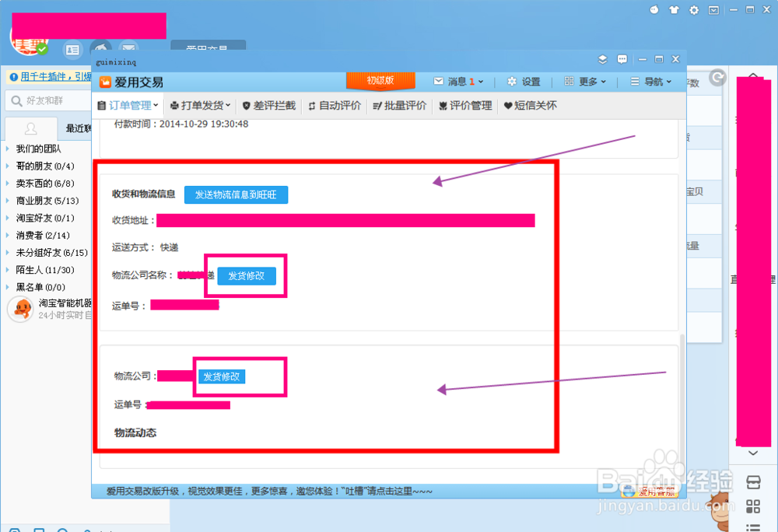Open 设置 in the 爱用交易 header
Image resolution: width=778 pixels, height=532 pixels.
tap(524, 82)
